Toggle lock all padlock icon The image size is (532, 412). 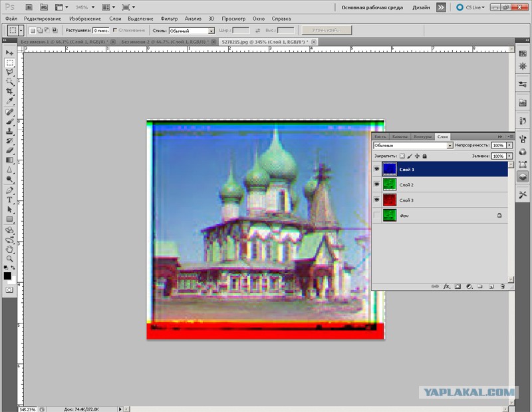tap(424, 156)
